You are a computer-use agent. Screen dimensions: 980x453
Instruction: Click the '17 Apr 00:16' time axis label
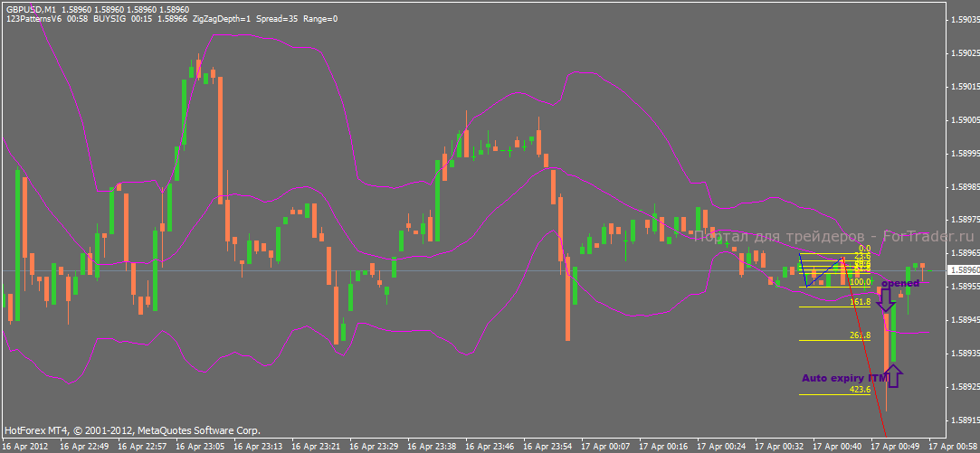663,448
